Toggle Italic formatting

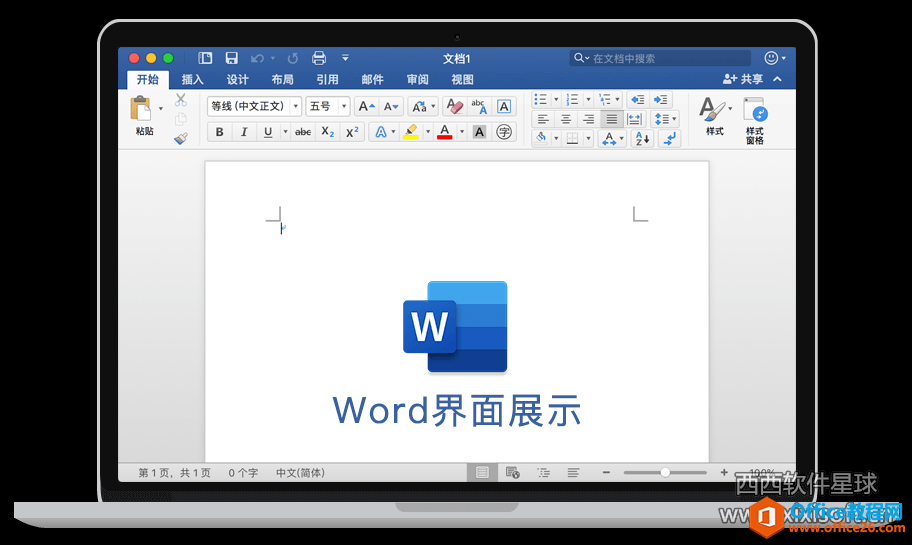244,132
